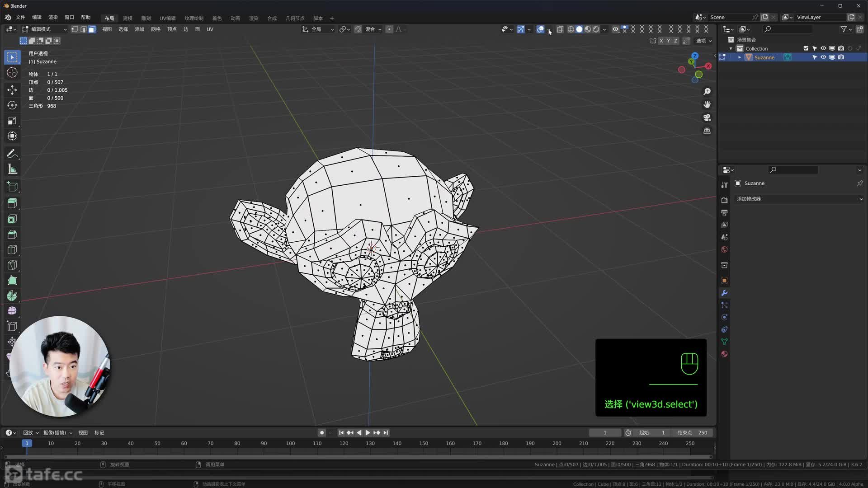Expand Suzanne tree item in outliner
Image resolution: width=868 pixels, height=488 pixels.
(x=740, y=57)
